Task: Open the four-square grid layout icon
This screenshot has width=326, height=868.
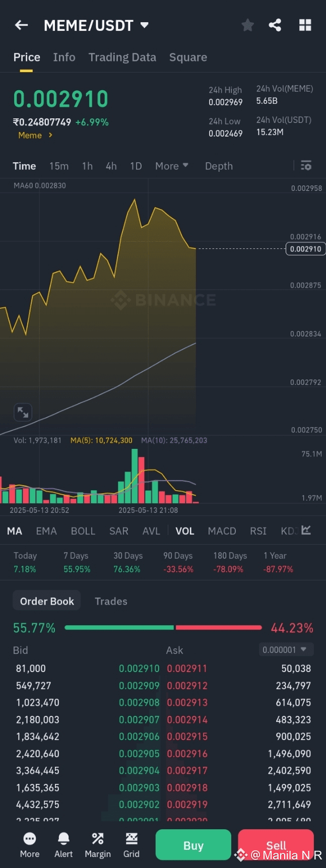Action: (x=305, y=25)
